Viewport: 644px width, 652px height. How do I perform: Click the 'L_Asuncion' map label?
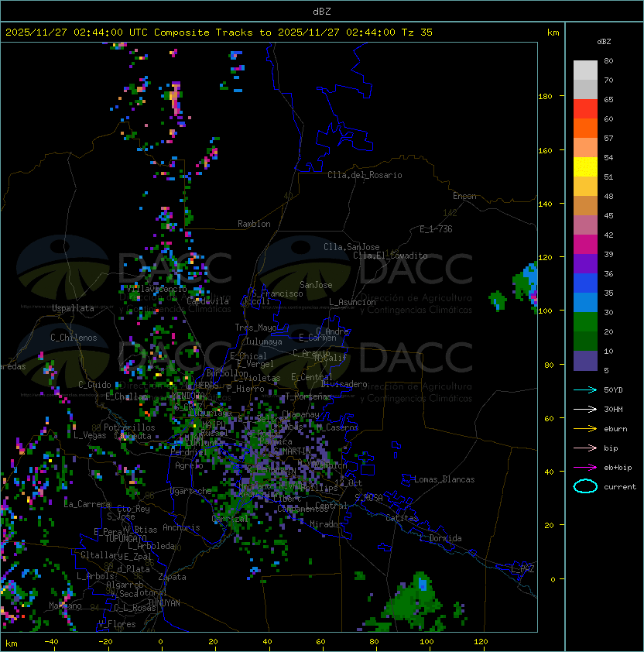[352, 302]
